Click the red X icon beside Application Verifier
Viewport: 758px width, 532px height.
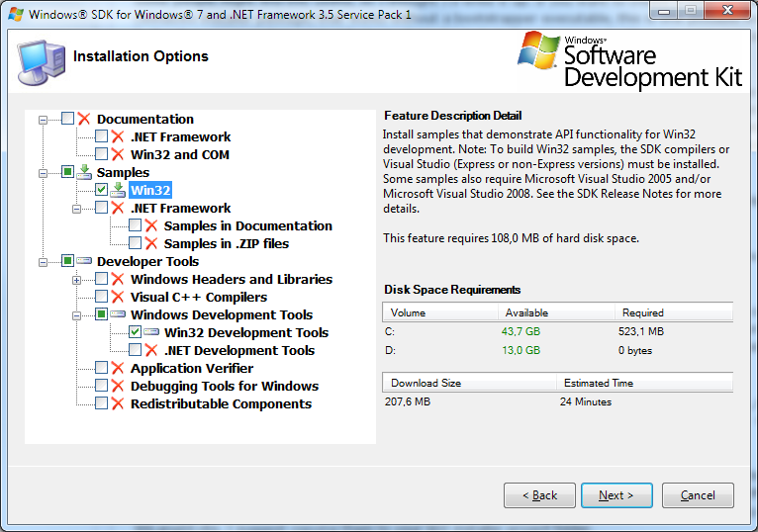[x=118, y=368]
